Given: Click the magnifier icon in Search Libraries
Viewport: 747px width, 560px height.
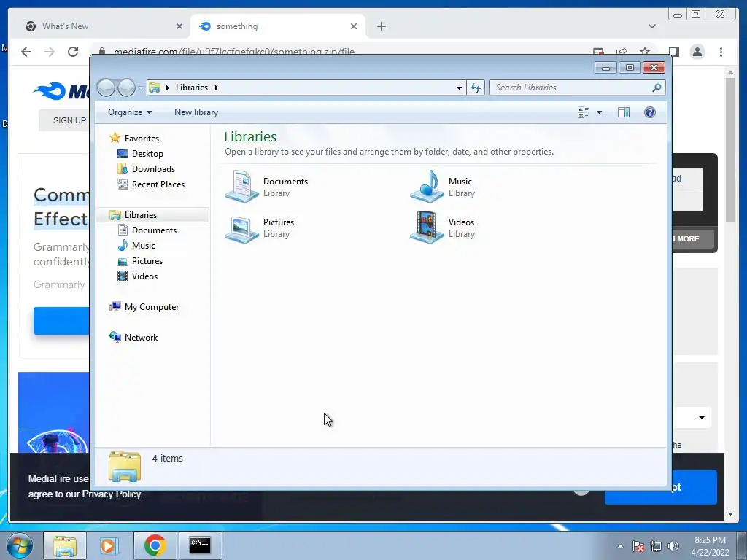Looking at the screenshot, I should [x=657, y=87].
